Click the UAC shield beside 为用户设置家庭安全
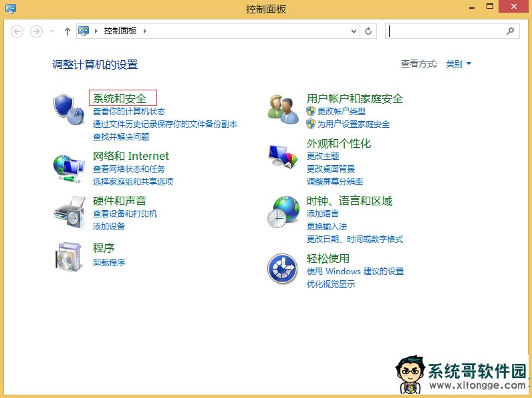The image size is (532, 398). click(x=311, y=124)
